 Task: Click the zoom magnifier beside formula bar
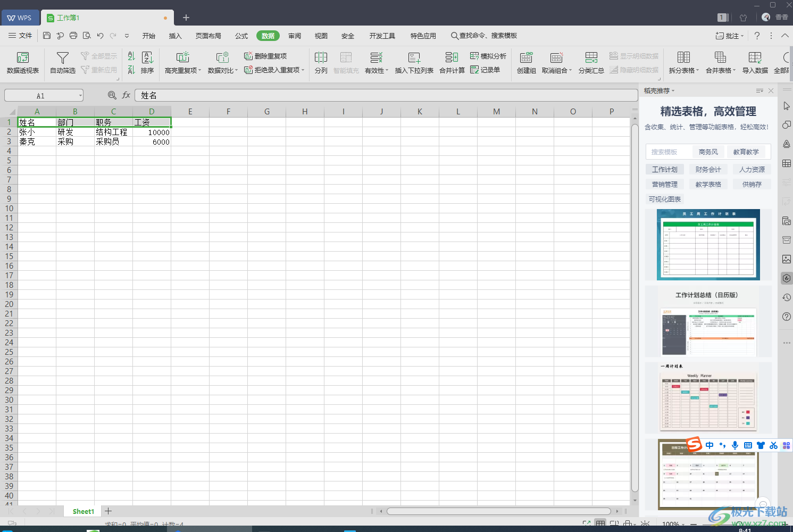pyautogui.click(x=112, y=95)
